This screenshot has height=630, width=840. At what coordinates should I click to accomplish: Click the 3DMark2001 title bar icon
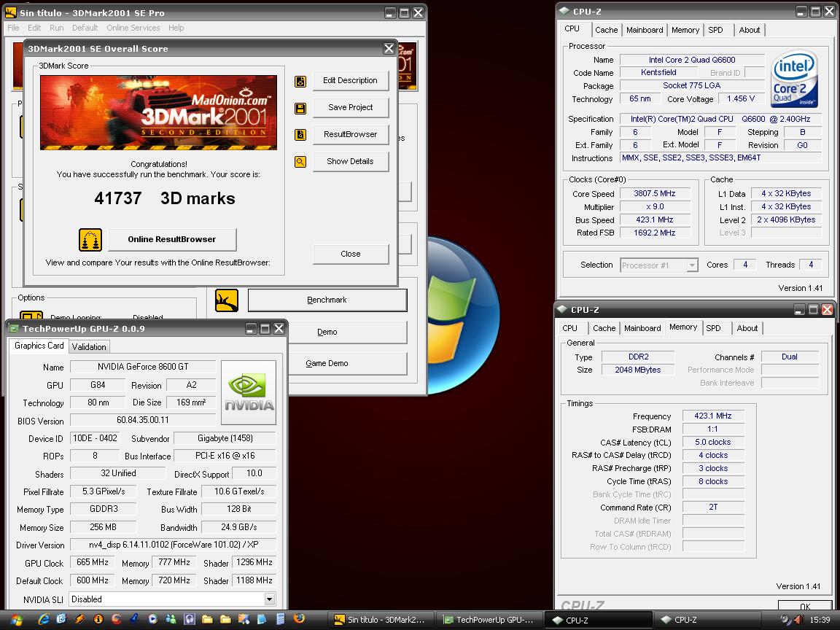pos(11,12)
